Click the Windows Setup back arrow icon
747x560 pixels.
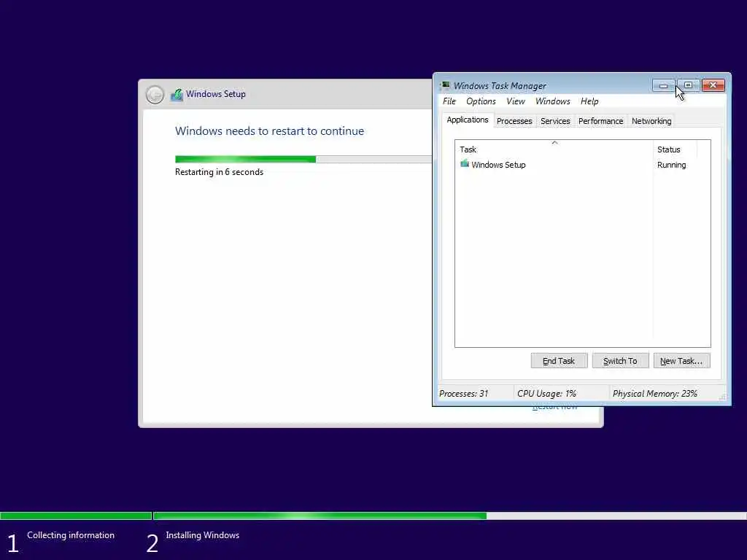(x=155, y=94)
